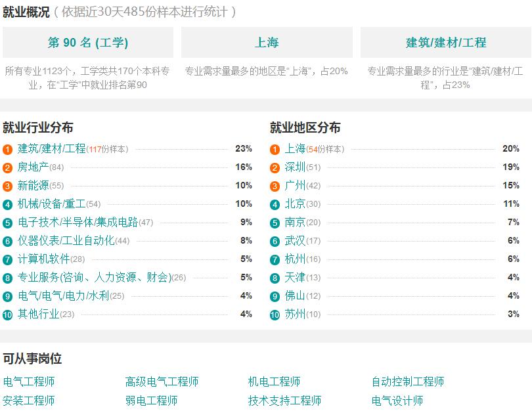Click orange rank 2 badge beside 深圳
The width and height of the screenshot is (532, 411).
[275, 168]
